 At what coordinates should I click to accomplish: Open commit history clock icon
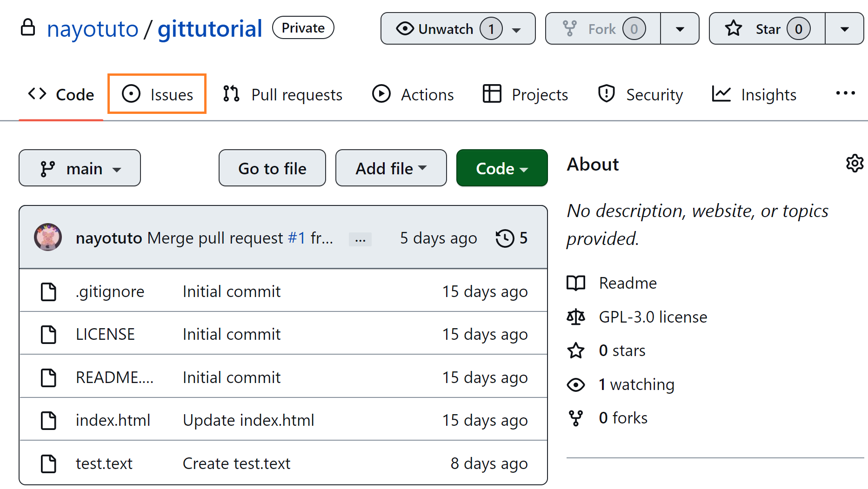[x=505, y=238]
